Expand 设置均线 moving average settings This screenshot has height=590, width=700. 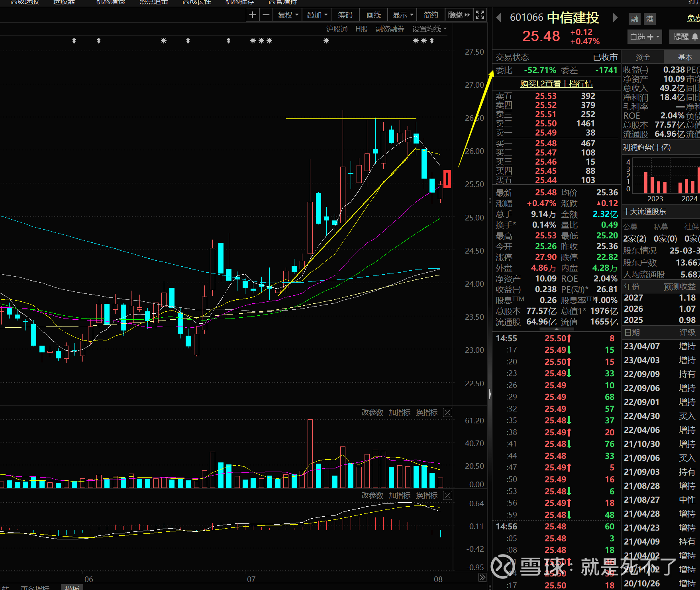(429, 29)
